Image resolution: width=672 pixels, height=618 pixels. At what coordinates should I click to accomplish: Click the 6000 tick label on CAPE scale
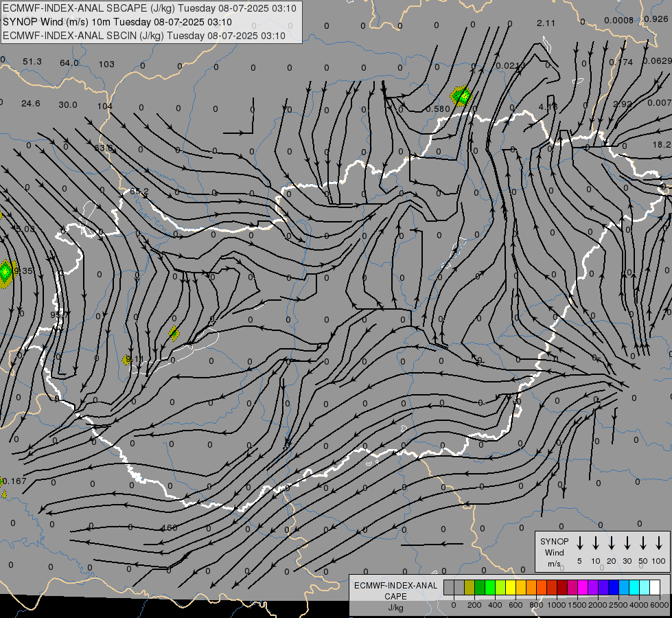point(660,605)
